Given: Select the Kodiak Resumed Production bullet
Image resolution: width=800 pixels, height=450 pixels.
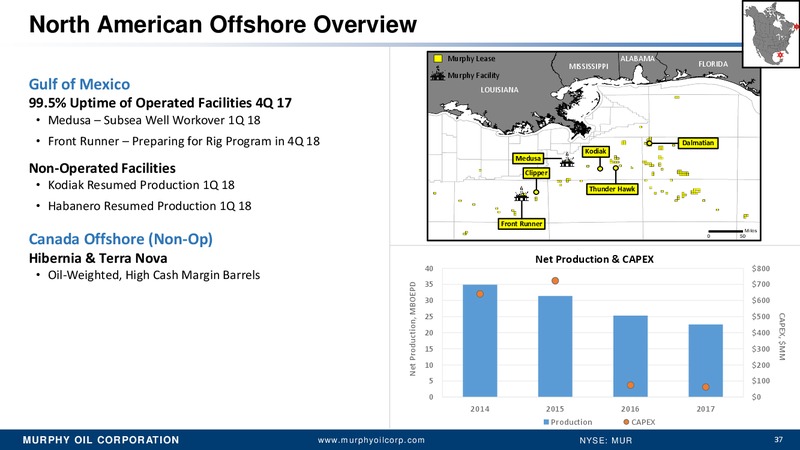Looking at the screenshot, I should 141,185.
